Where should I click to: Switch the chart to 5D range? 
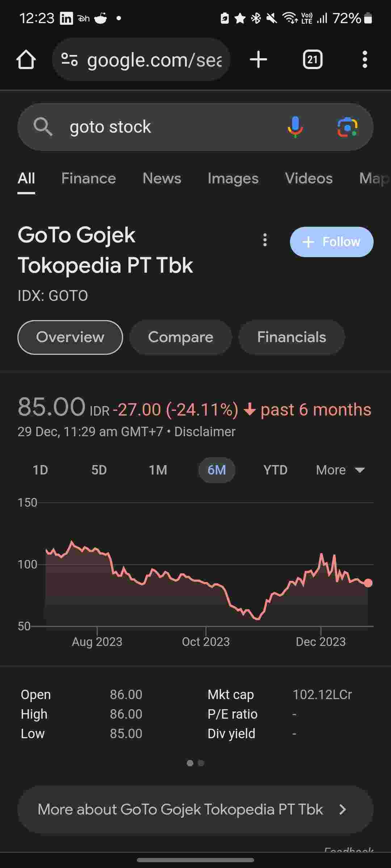click(x=99, y=470)
